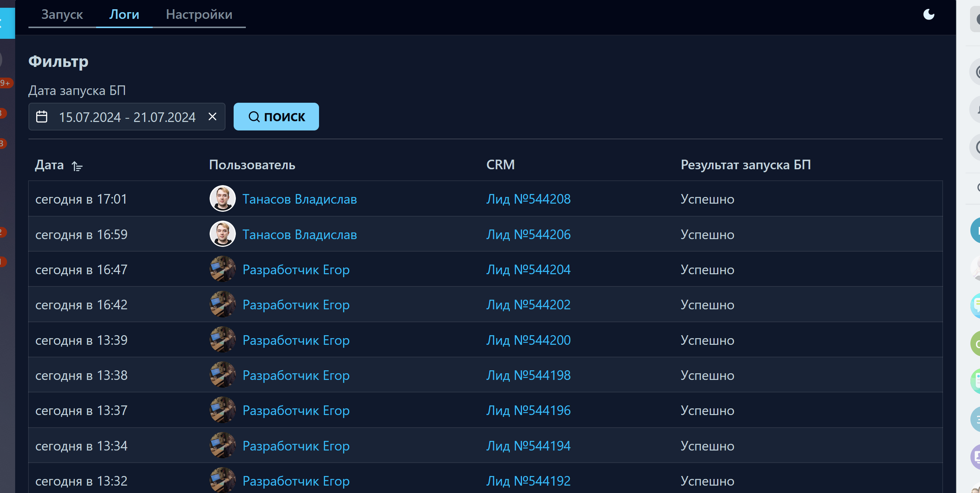Click Разработчик Егор avatar at 13:34 row
The image size is (980, 493).
[x=223, y=445]
